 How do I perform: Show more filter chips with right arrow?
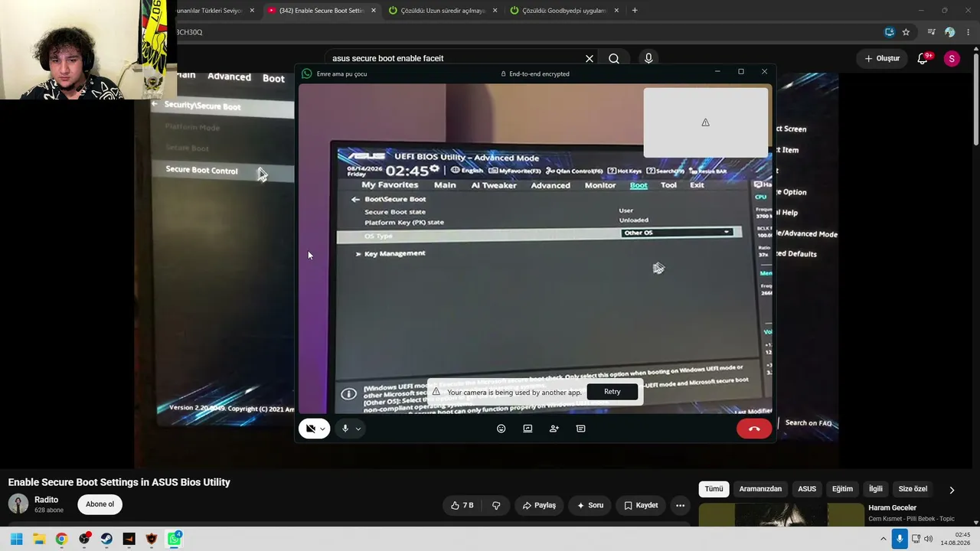tap(952, 490)
